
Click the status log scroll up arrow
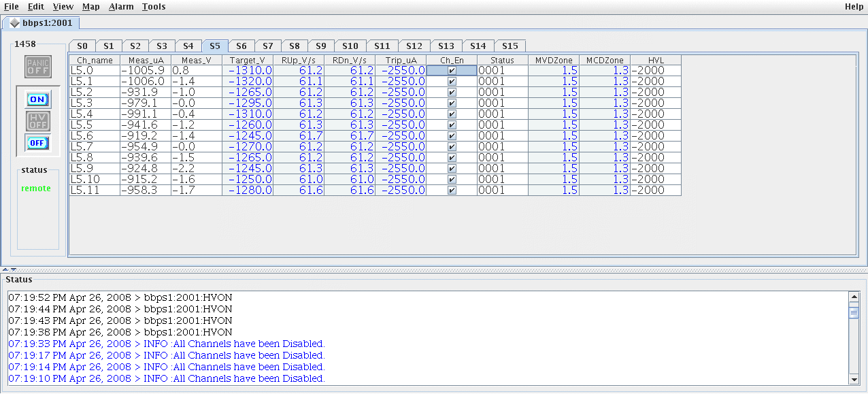point(854,297)
